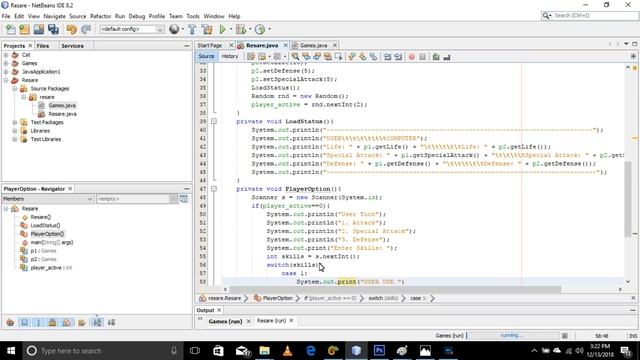640x360 pixels.
Task: Collapse code fold at PlayerOption method
Action: click(x=213, y=189)
